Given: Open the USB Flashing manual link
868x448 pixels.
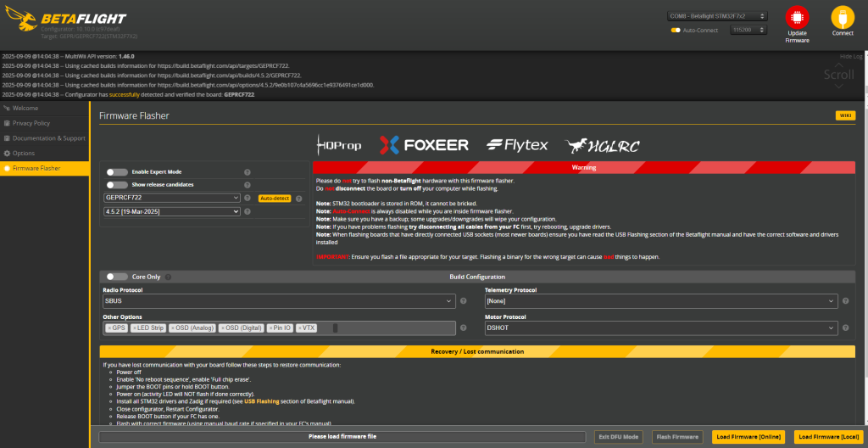Looking at the screenshot, I should tap(261, 401).
